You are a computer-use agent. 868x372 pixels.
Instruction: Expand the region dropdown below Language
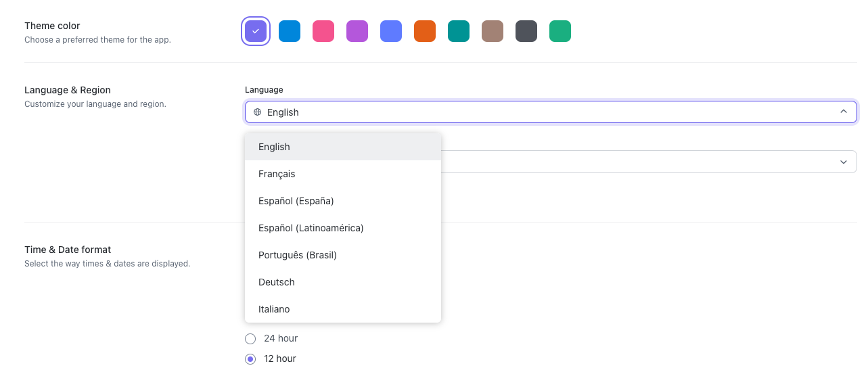[843, 162]
